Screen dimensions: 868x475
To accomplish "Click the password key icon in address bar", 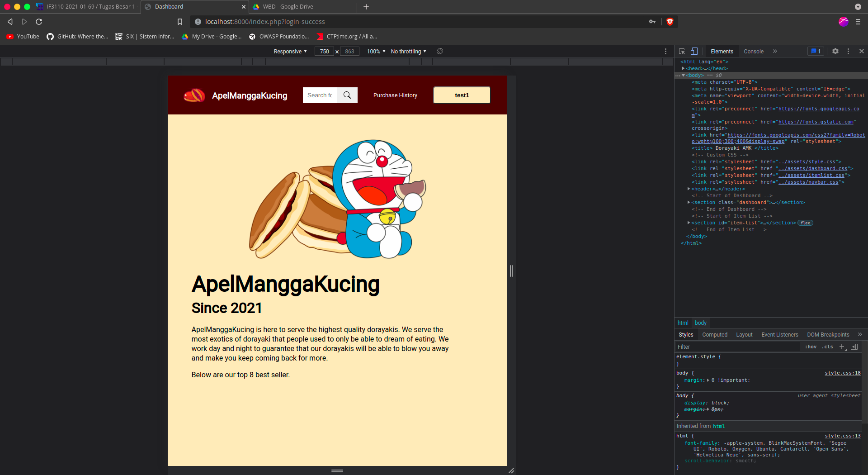I will pyautogui.click(x=652, y=22).
